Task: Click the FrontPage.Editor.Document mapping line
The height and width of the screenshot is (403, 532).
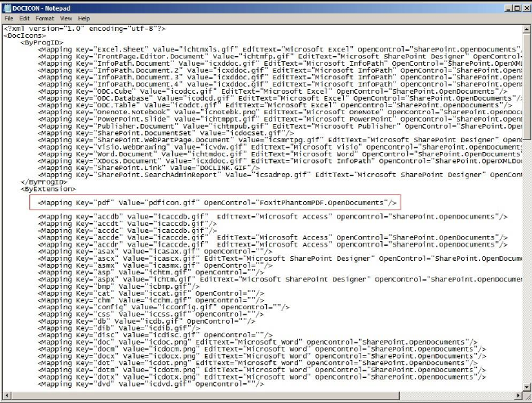Action: point(280,57)
